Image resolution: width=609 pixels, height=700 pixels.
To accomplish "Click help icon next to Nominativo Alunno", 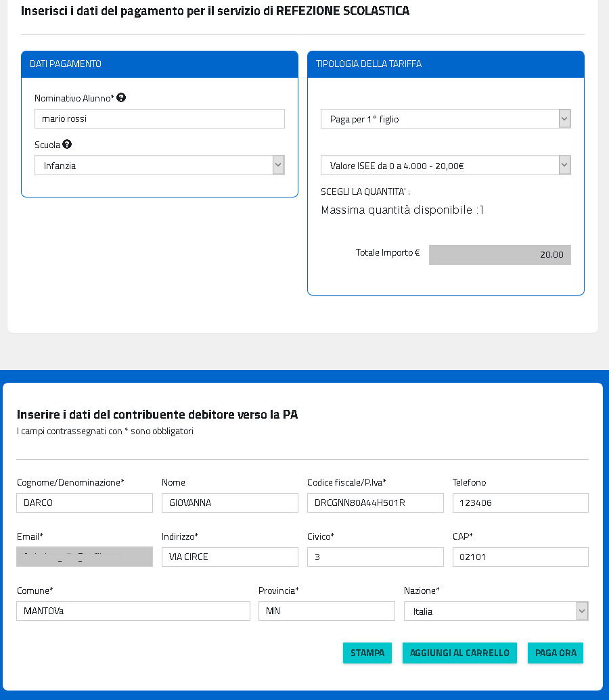I will [121, 98].
